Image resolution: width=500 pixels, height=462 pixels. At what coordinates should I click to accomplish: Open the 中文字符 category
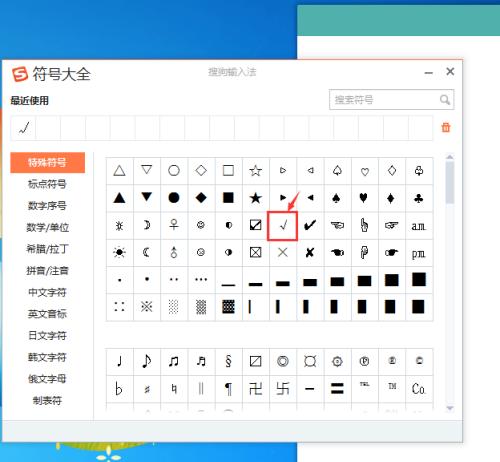click(x=47, y=292)
